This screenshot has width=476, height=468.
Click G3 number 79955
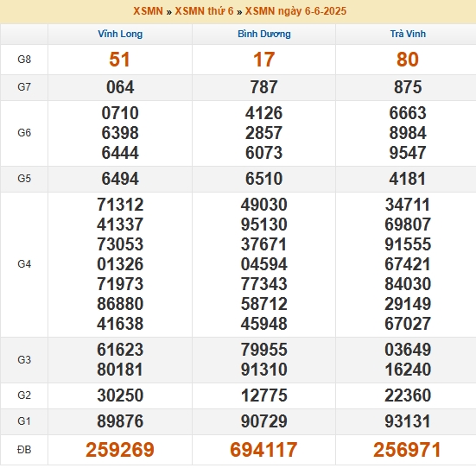(264, 350)
